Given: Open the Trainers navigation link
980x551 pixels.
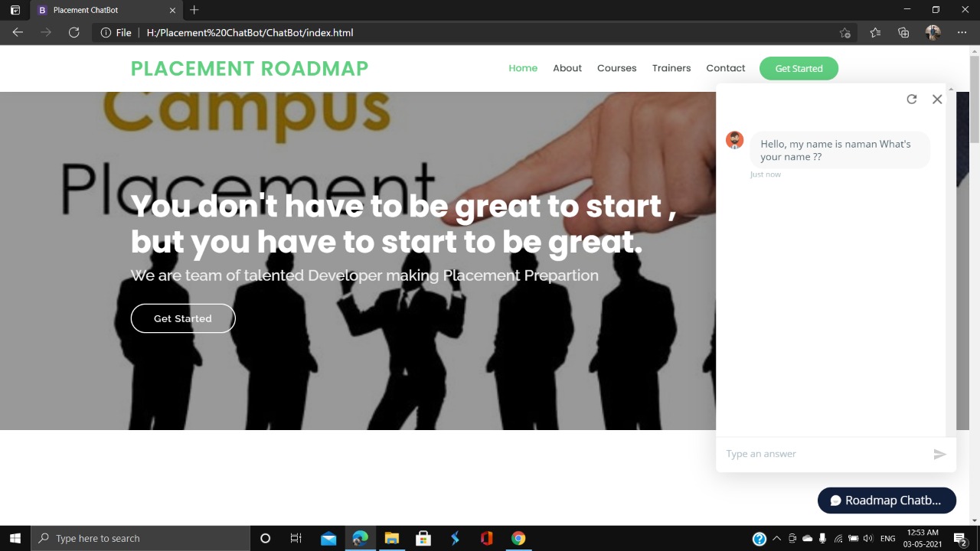Looking at the screenshot, I should click(671, 68).
